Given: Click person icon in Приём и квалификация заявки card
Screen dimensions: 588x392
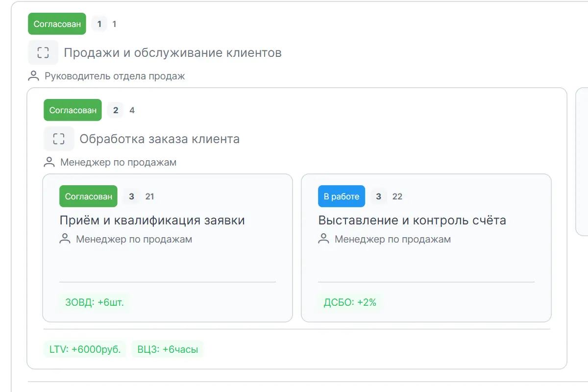Looking at the screenshot, I should pos(65,239).
